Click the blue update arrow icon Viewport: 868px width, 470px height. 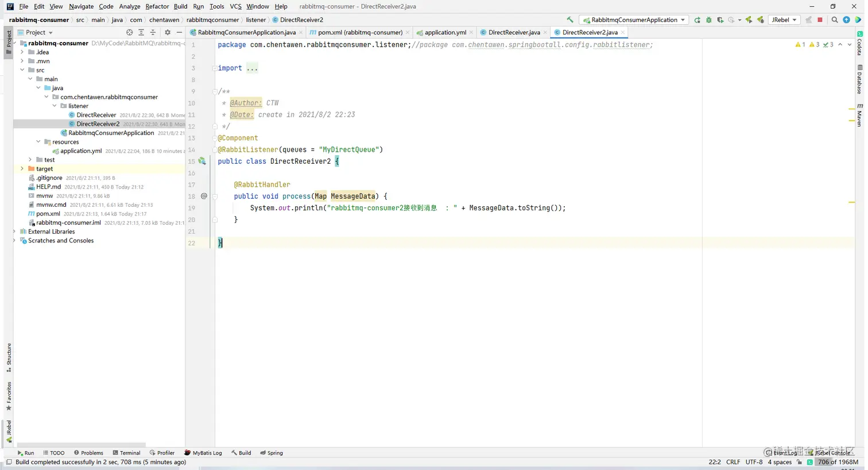[846, 20]
